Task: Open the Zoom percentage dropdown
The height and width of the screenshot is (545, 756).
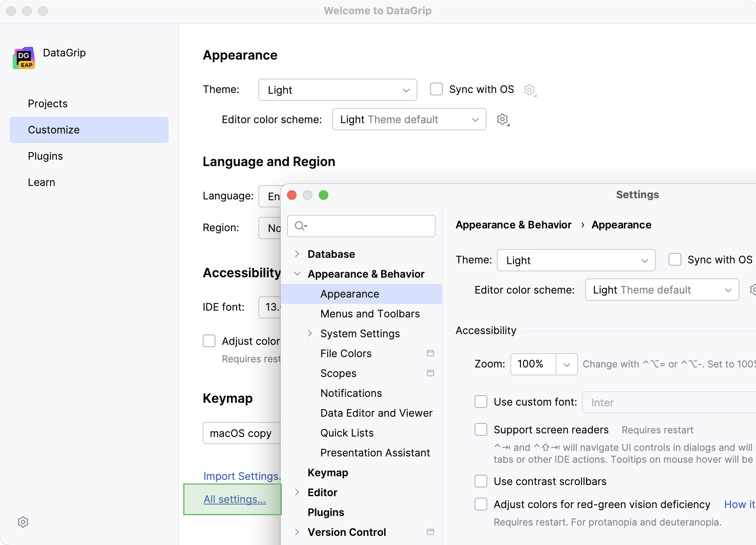Action: (x=567, y=364)
